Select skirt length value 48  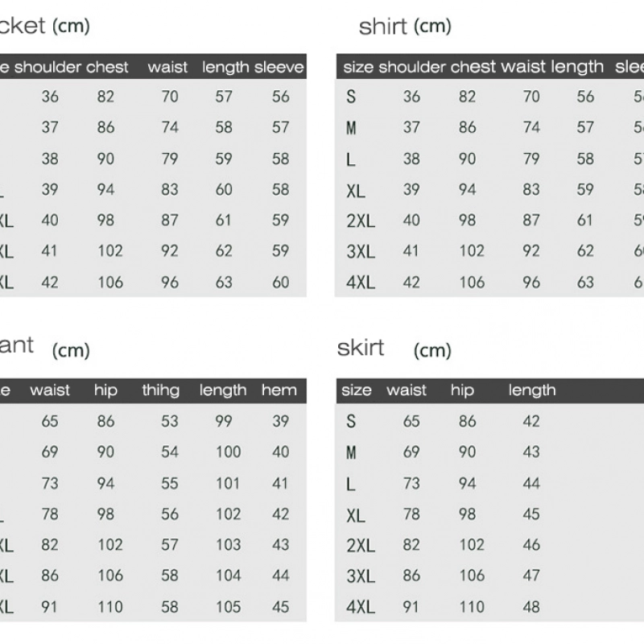coord(531,607)
